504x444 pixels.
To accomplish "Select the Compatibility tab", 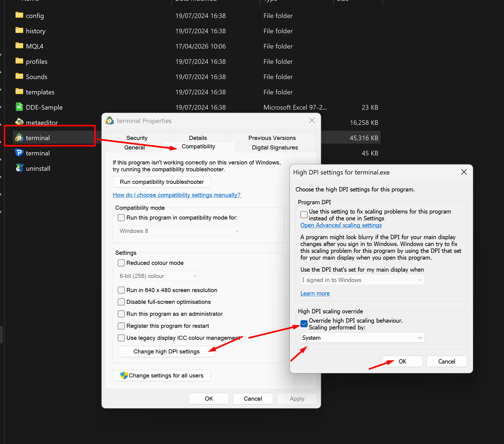I will coord(198,147).
